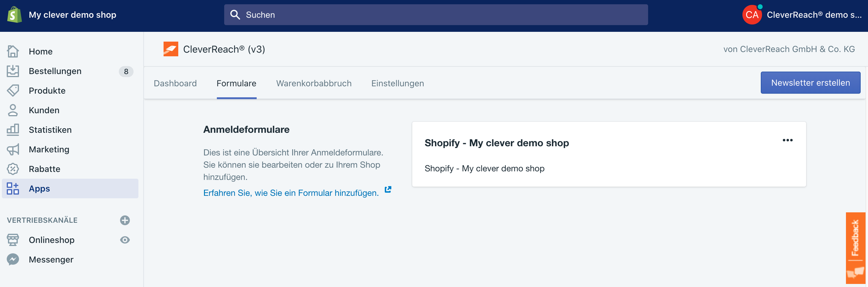Click the search magnifier icon
868x287 pixels.
(x=235, y=15)
